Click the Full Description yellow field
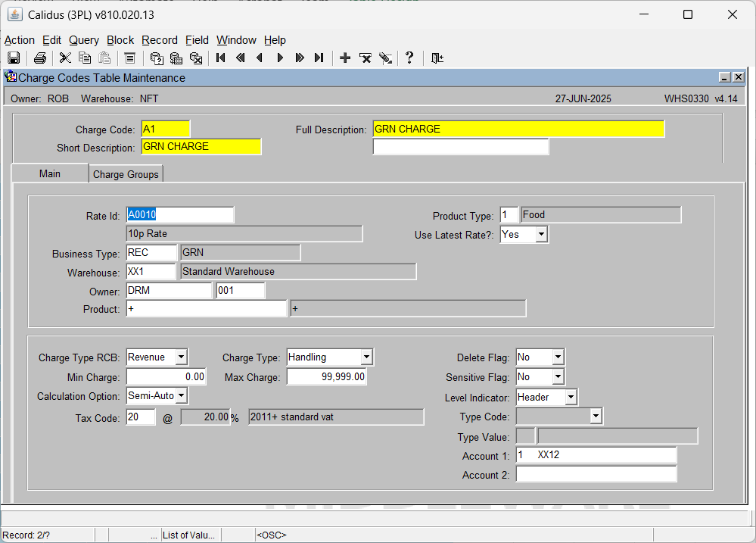Screen dimensions: 756x543 519,130
